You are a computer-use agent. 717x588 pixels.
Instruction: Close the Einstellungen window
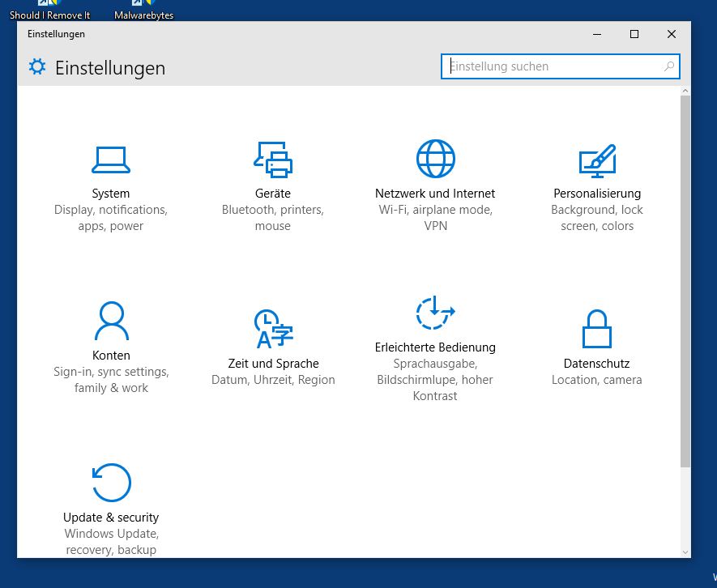click(x=672, y=34)
